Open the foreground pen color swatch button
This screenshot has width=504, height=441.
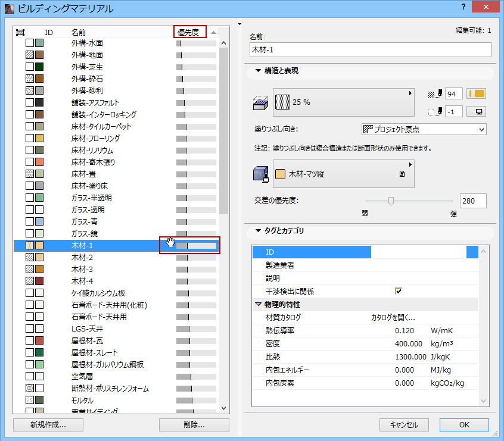pos(476,94)
